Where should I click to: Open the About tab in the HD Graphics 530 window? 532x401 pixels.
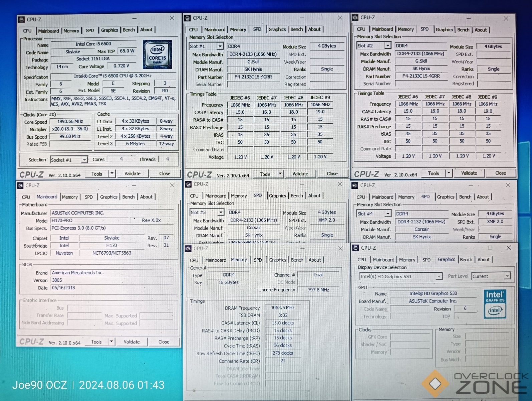(x=483, y=259)
